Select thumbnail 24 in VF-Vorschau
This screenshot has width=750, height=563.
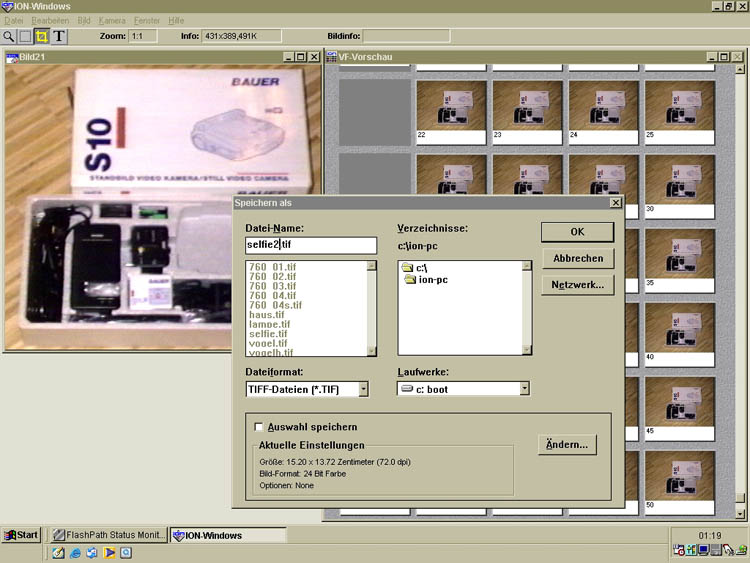[604, 112]
